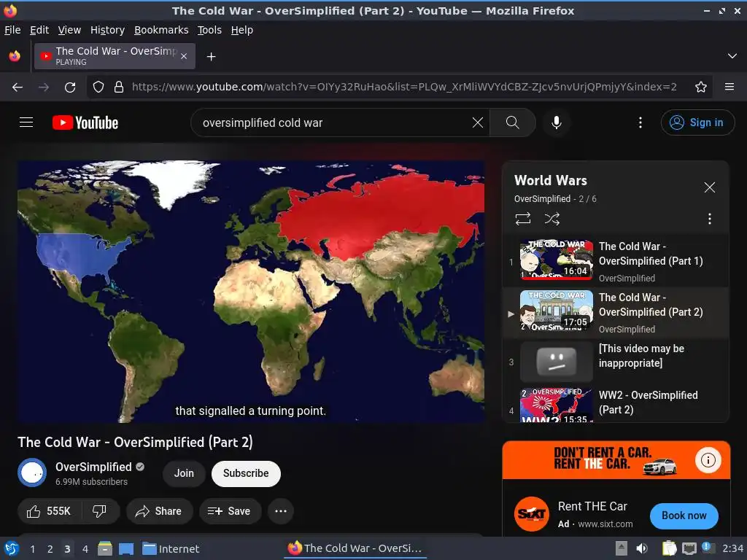Toggle loop playlist
This screenshot has height=560, width=747.
coord(522,219)
